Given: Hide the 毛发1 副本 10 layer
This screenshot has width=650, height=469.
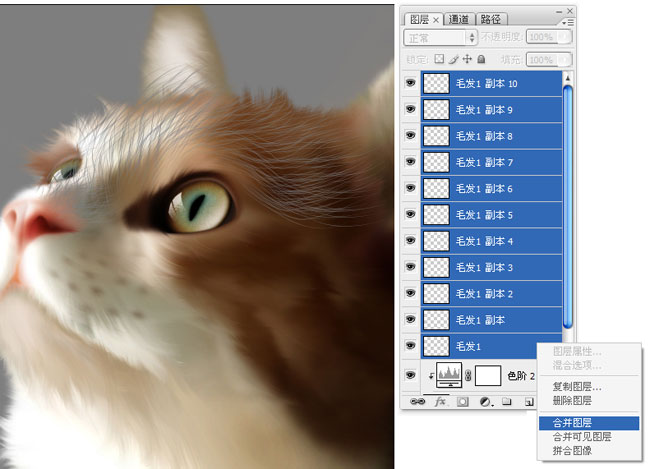Looking at the screenshot, I should [410, 84].
